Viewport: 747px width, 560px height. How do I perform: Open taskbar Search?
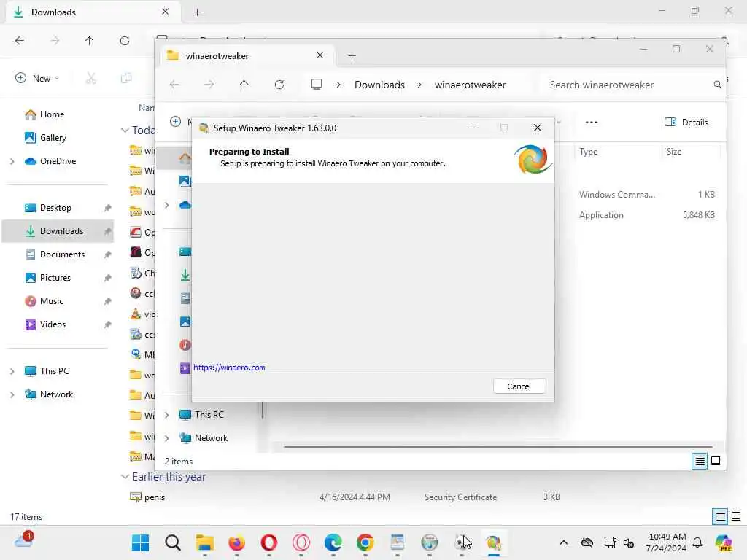[172, 542]
